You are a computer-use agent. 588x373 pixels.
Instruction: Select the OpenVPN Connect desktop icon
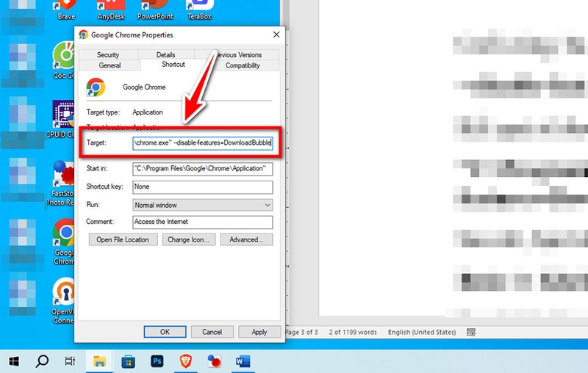[x=63, y=300]
